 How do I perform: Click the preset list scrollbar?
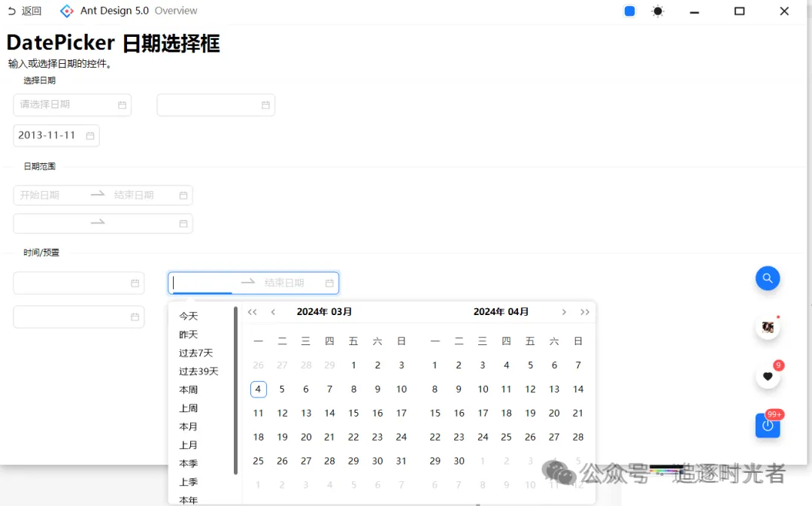coord(236,391)
